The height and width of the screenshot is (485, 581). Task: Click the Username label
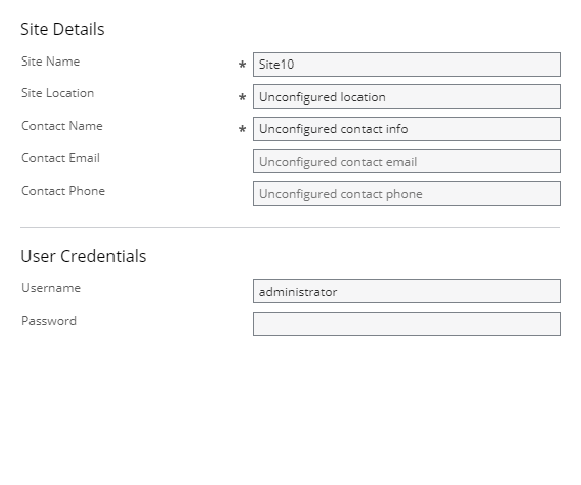pyautogui.click(x=51, y=288)
